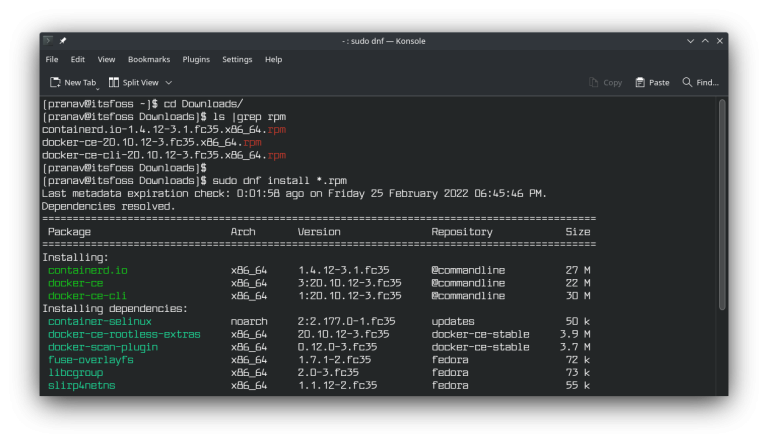Click the Copy icon in toolbar
Screen dimensions: 768x443
tap(594, 82)
